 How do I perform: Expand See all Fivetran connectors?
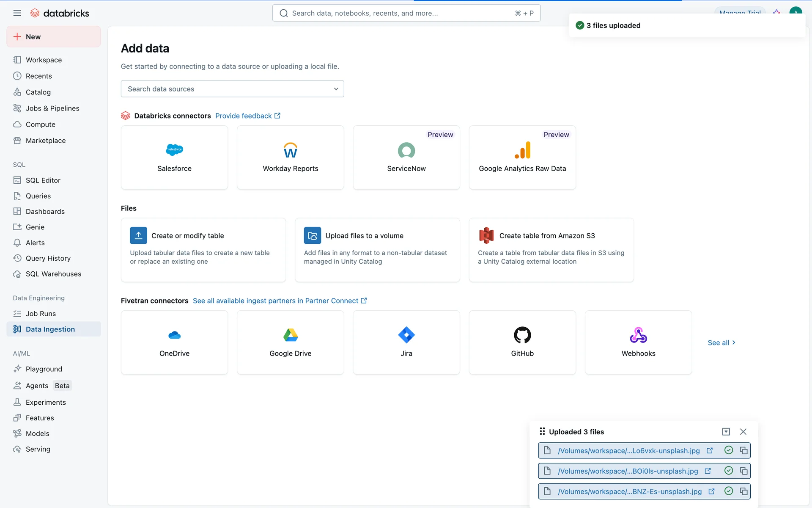point(721,342)
